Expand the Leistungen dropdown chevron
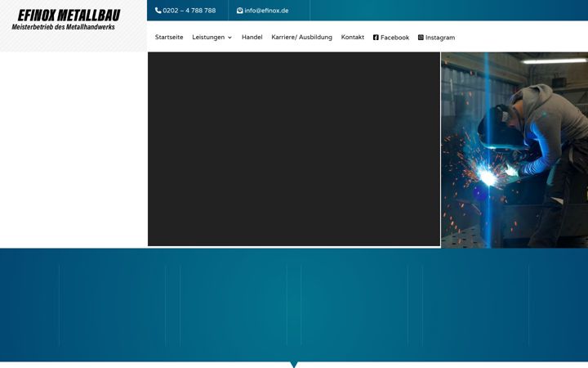The height and width of the screenshot is (368, 588). [229, 38]
